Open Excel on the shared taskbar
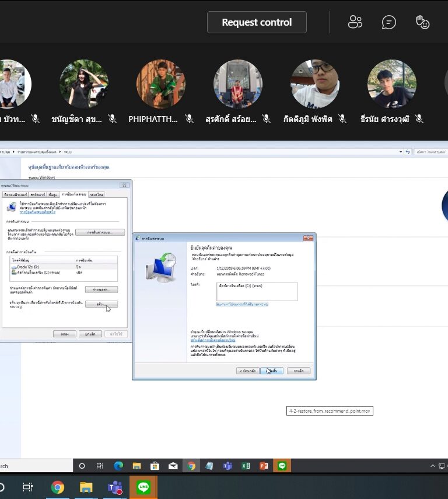 [246, 466]
